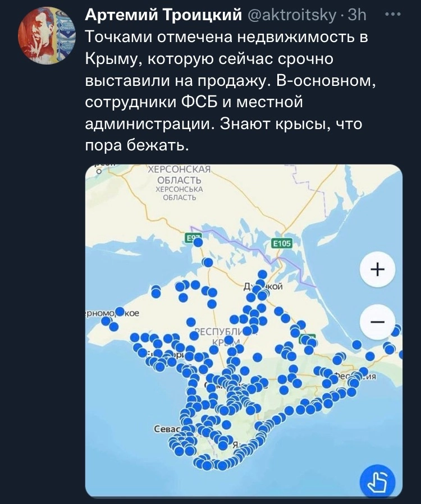Open the @aktroitsky handle link
Screen dimensions: 421x504
pos(292,16)
